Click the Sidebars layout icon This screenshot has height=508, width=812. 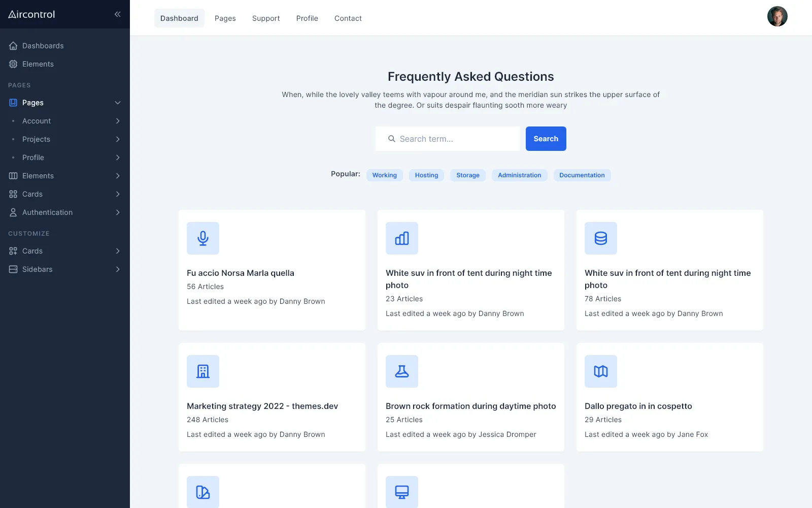(x=13, y=269)
